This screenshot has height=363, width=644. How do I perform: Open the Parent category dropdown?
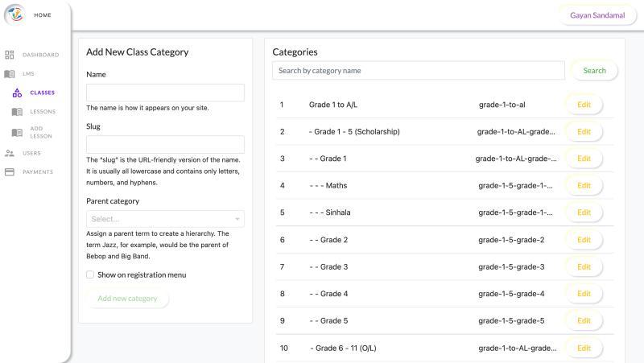point(159,219)
